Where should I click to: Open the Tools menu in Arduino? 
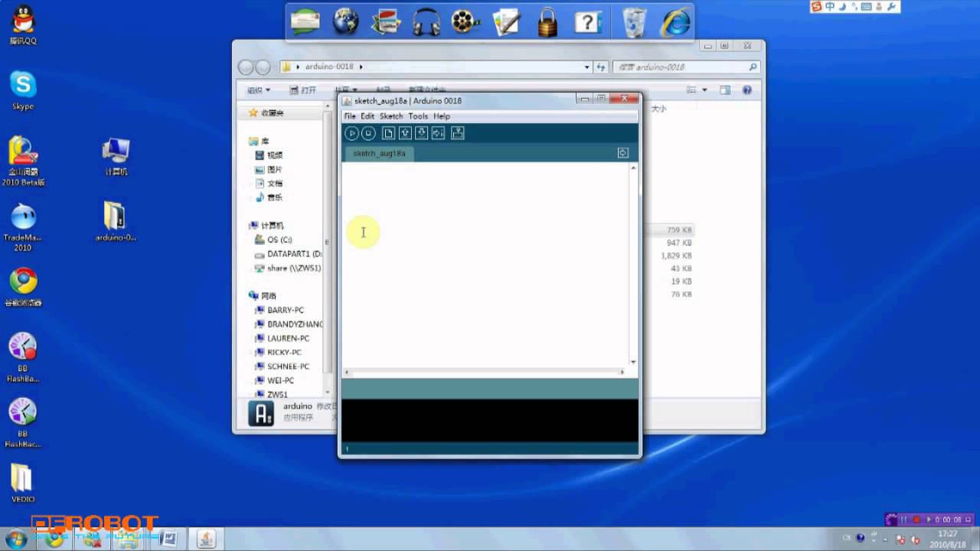pyautogui.click(x=418, y=116)
